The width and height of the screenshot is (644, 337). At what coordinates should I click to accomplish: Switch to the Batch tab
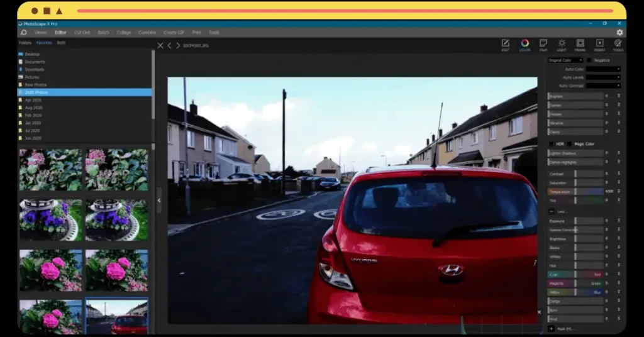coord(104,33)
